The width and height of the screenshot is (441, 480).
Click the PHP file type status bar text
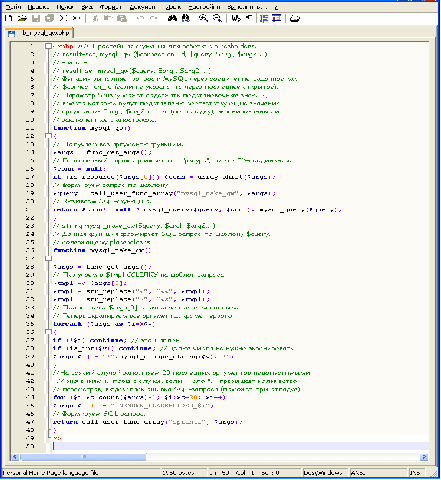point(50,473)
